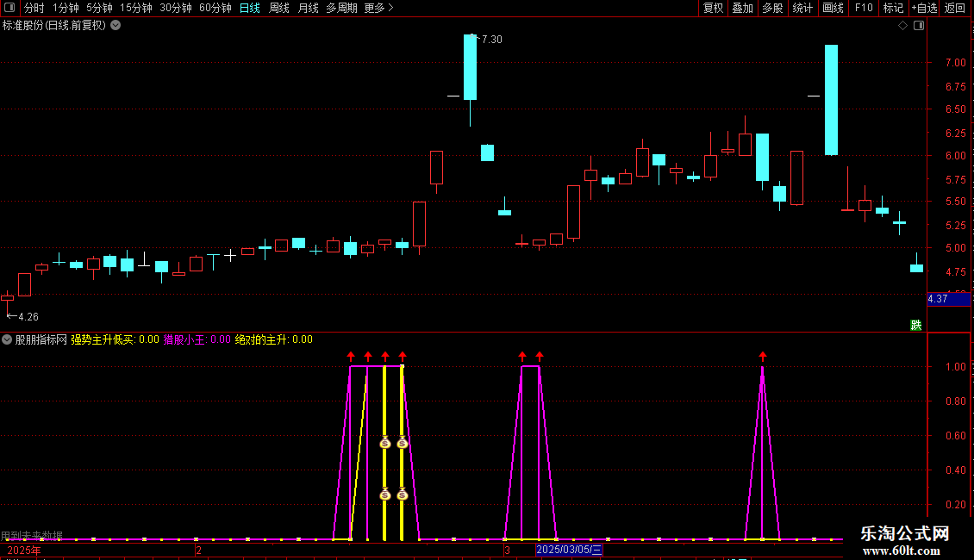Activate the 画线 drawing tool
The width and height of the screenshot is (974, 560).
tap(833, 8)
